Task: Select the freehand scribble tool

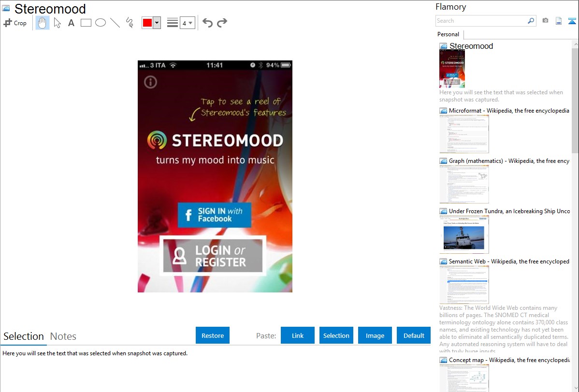Action: (130, 23)
